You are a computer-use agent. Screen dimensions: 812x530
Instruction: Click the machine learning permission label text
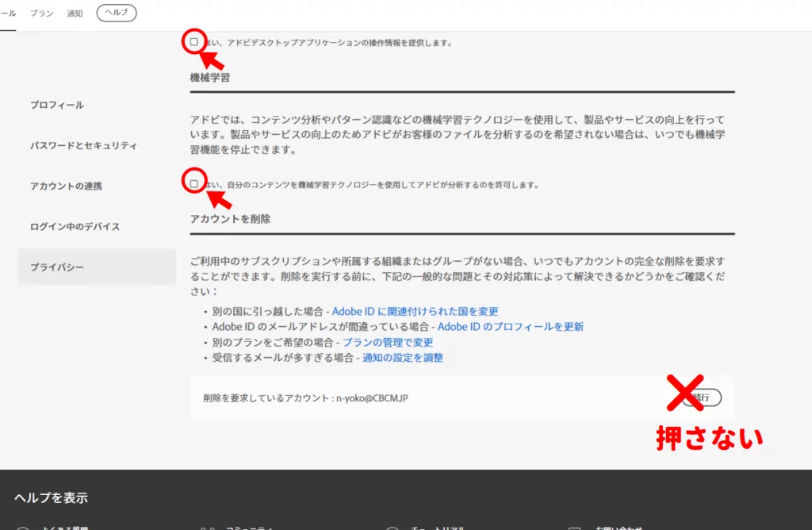373,185
